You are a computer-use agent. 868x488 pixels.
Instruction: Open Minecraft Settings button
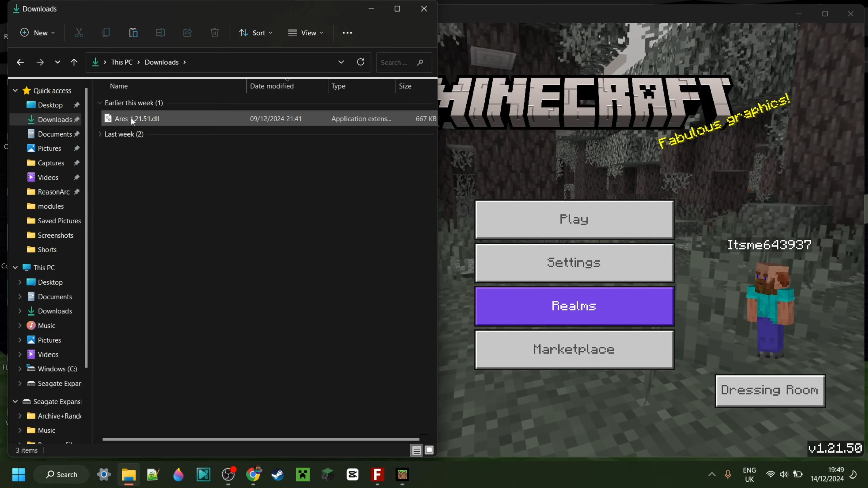pyautogui.click(x=574, y=263)
